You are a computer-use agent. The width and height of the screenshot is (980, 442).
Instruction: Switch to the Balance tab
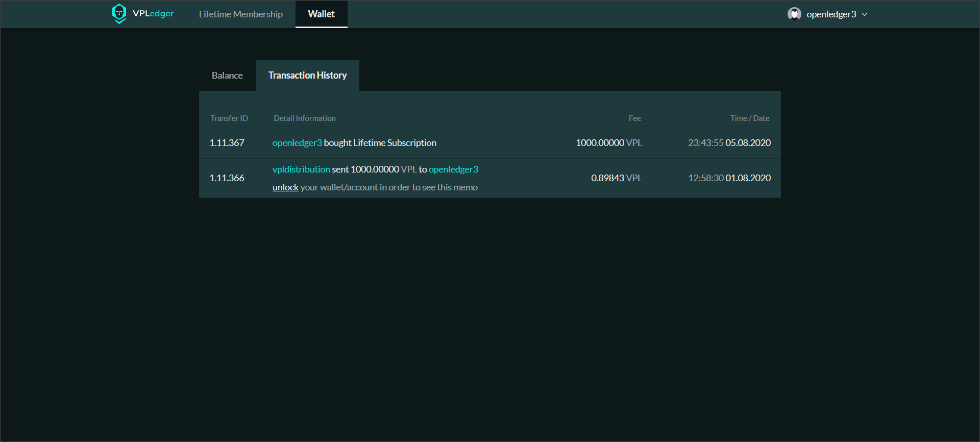227,76
